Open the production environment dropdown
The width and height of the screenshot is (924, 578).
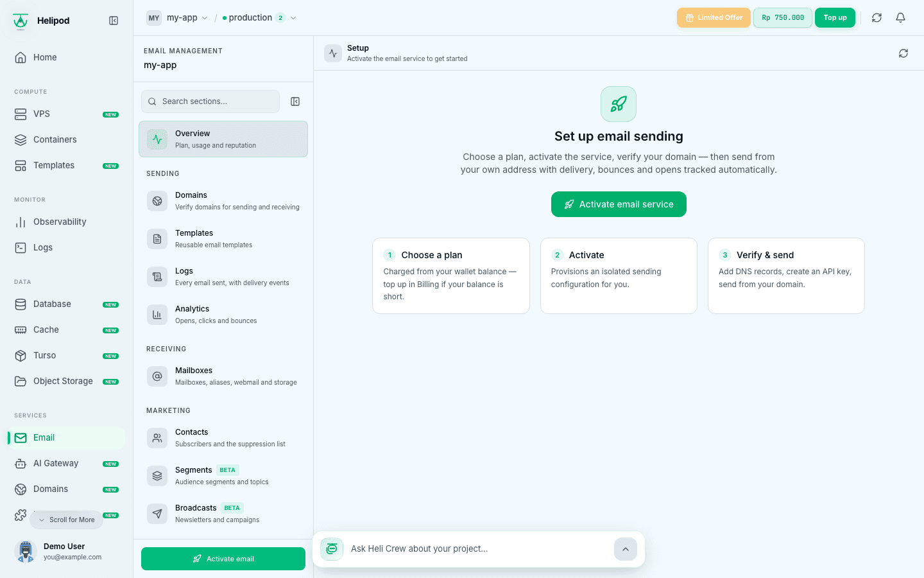[x=259, y=18]
